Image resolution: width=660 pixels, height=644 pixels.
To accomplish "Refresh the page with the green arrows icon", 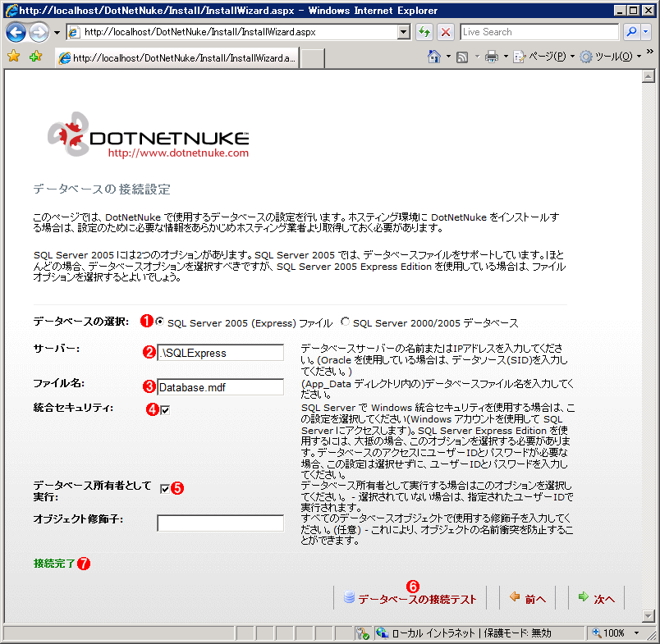I will tap(424, 32).
